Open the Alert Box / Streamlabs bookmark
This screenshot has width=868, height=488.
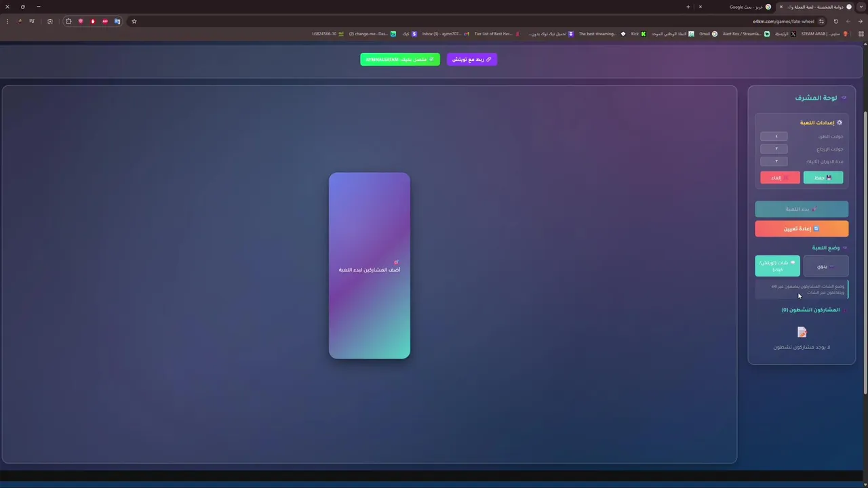(746, 34)
